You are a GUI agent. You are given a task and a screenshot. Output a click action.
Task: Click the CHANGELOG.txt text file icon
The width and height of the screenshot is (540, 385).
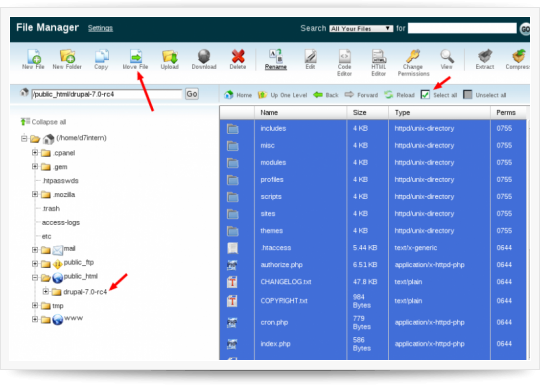pyautogui.click(x=232, y=282)
